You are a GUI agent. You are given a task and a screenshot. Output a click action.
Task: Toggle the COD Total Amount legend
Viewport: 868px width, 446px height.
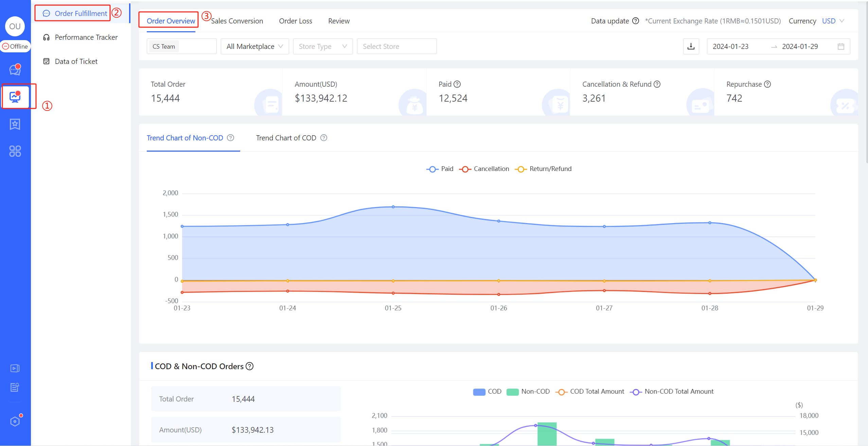[x=590, y=392]
